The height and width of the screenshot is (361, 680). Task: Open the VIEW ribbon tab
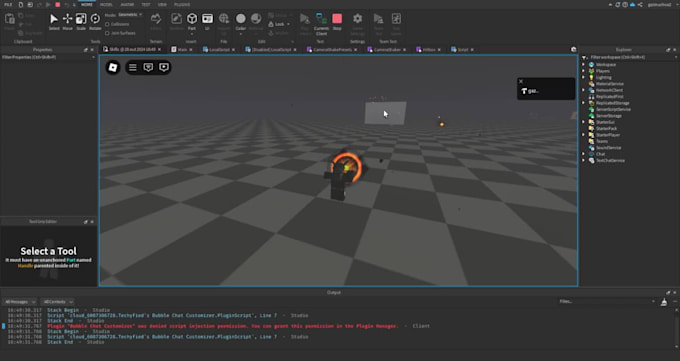(162, 5)
